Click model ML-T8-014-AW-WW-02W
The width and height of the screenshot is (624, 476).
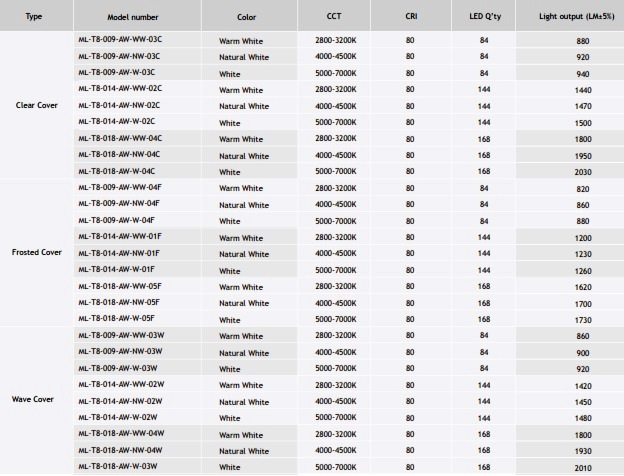tap(121, 384)
